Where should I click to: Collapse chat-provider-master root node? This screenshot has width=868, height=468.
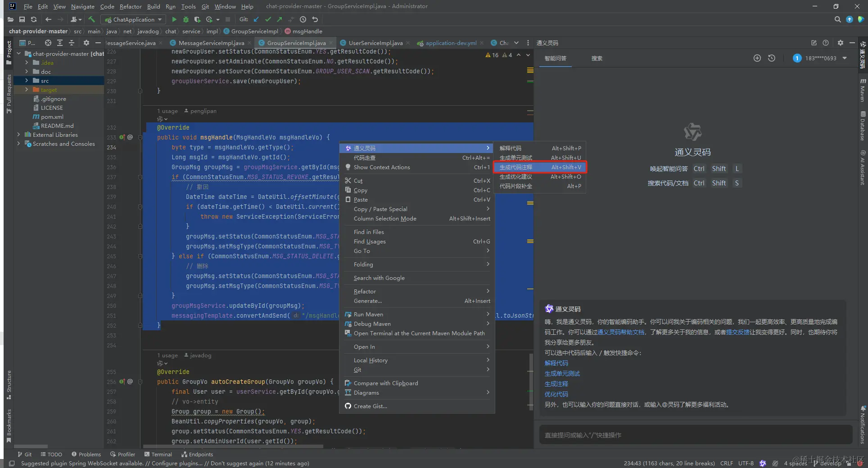click(18, 54)
